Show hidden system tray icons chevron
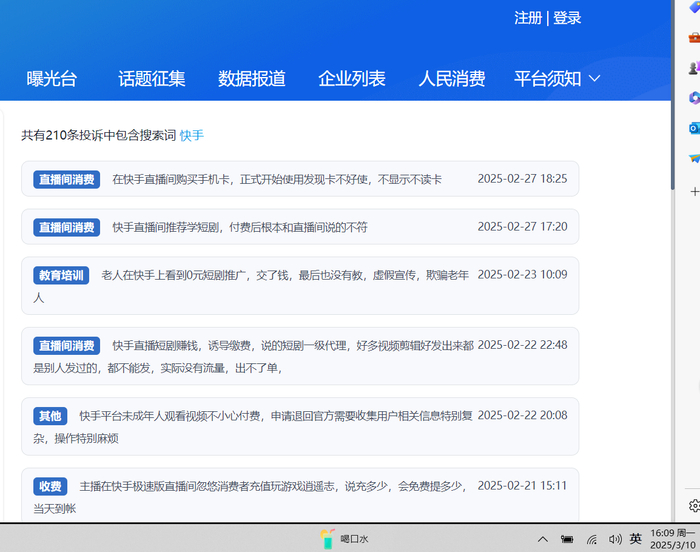This screenshot has height=552, width=700. pyautogui.click(x=543, y=539)
